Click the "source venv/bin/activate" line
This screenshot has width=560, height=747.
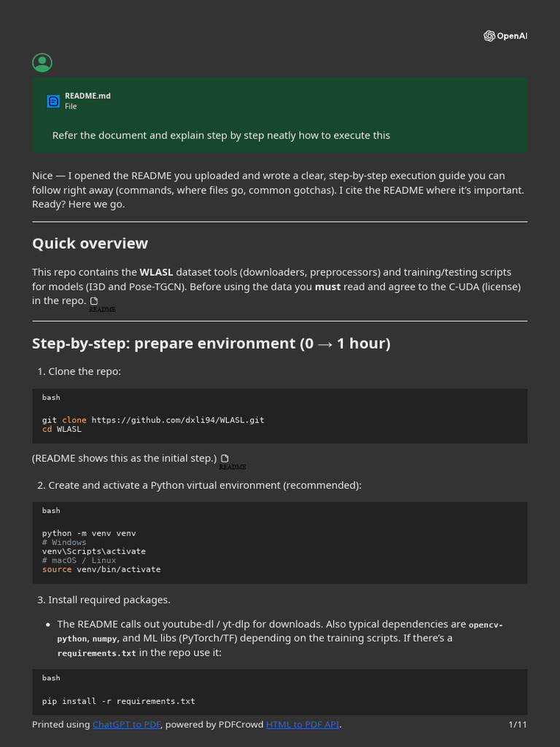101,569
